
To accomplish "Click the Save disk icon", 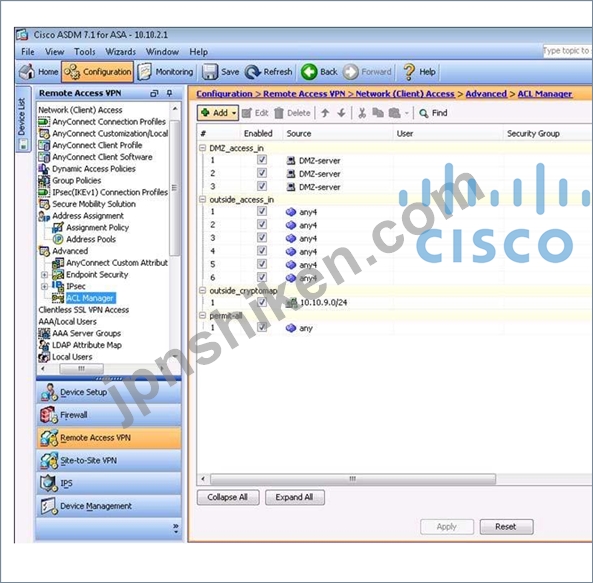I will (210, 72).
